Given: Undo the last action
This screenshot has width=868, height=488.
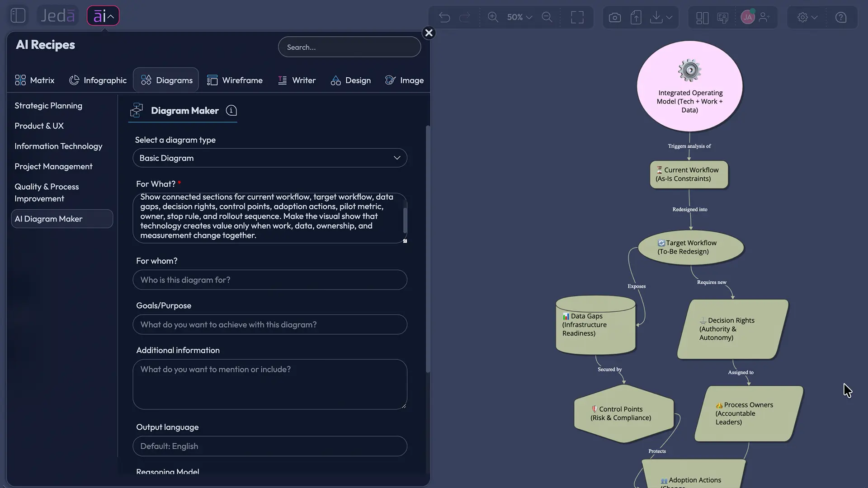Looking at the screenshot, I should point(444,18).
